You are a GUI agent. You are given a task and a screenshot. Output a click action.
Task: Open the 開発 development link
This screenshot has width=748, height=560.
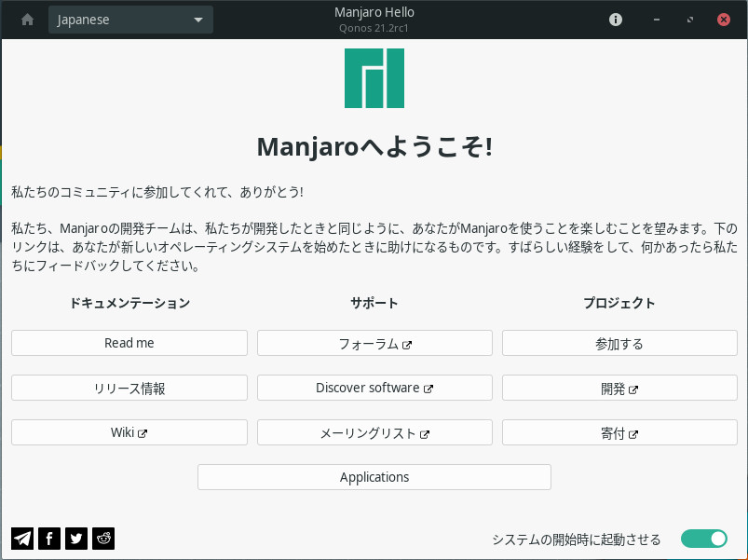(x=619, y=388)
